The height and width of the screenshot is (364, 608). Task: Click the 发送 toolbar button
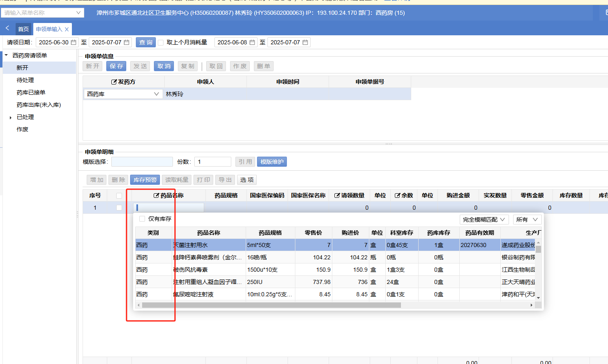click(x=140, y=66)
